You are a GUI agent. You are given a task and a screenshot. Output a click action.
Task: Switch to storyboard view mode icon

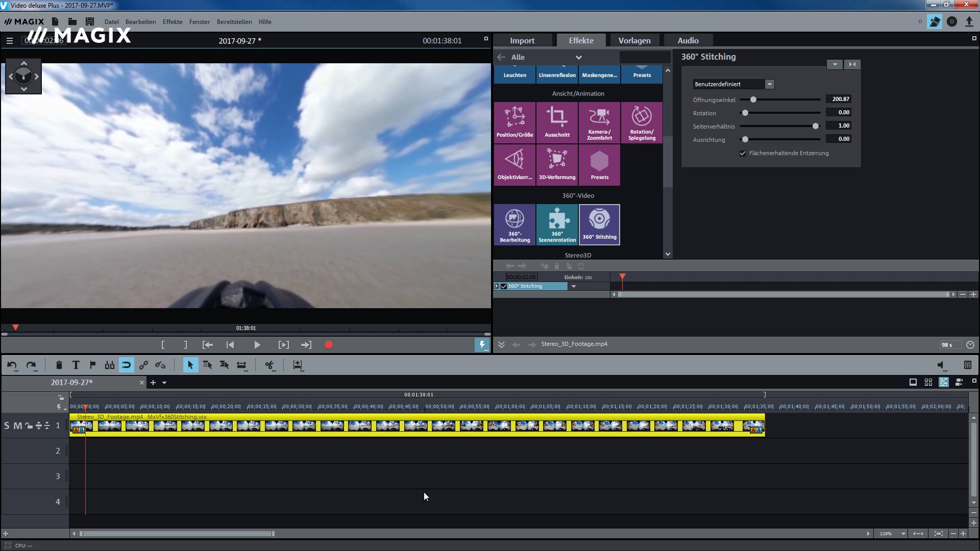tap(913, 382)
